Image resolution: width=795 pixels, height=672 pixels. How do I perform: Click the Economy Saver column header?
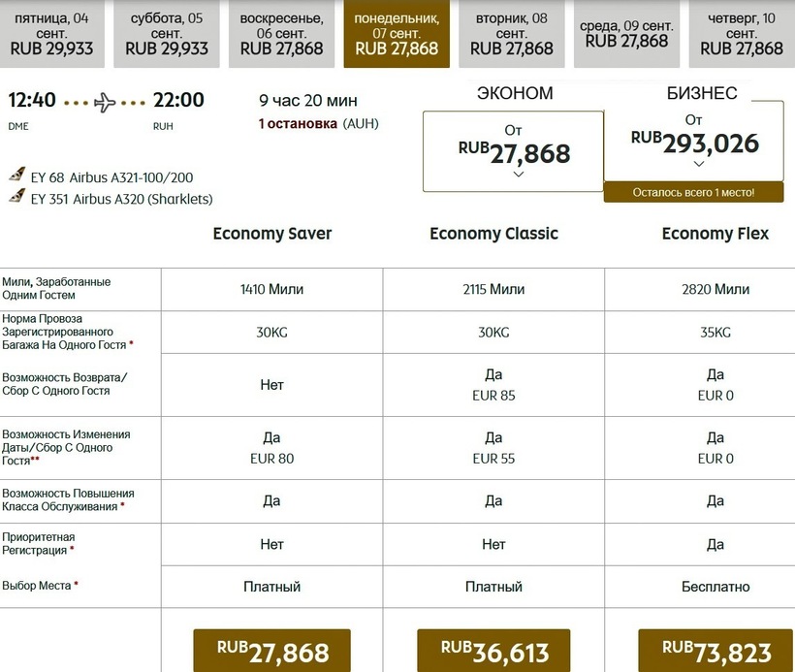coord(272,234)
